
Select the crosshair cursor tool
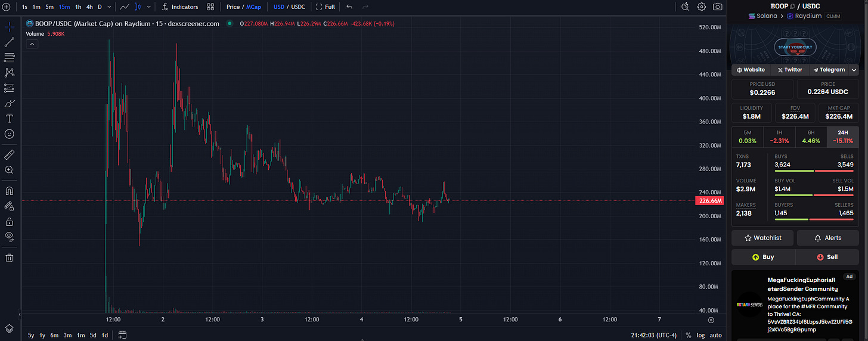coord(9,27)
